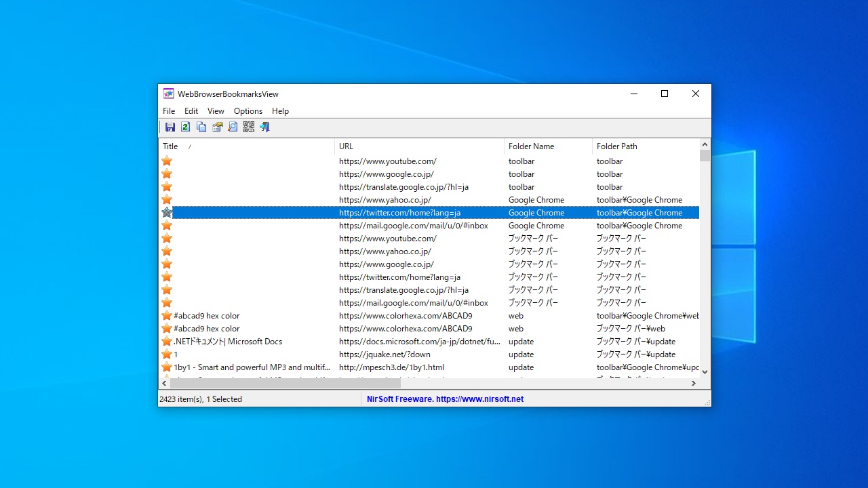The width and height of the screenshot is (868, 488).
Task: Sort by the Title column header
Action: pos(246,146)
